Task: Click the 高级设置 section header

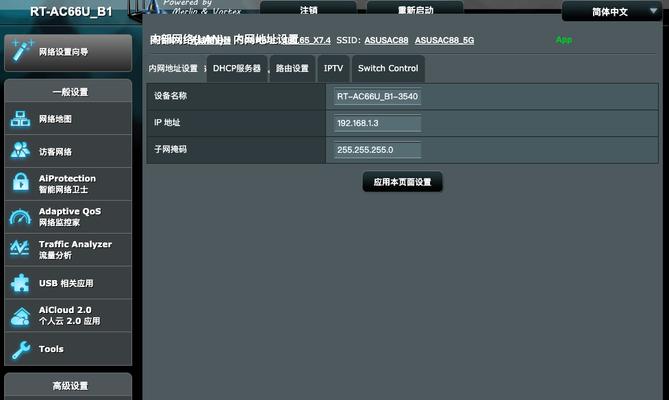Action: click(70, 386)
